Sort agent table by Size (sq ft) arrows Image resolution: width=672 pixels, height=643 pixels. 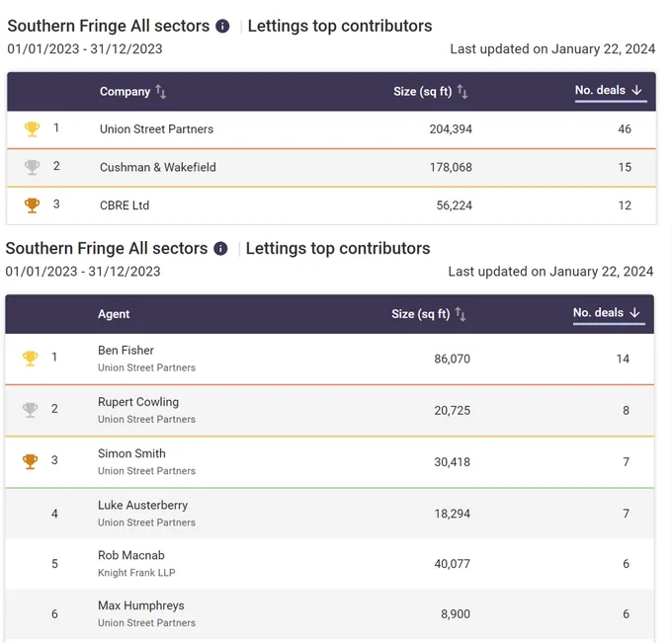(x=461, y=314)
